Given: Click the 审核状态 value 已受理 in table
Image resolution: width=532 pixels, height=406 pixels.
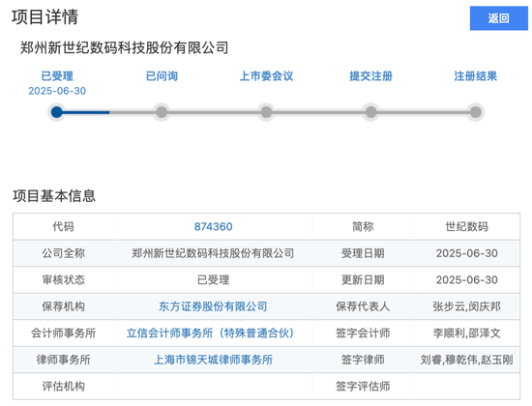Looking at the screenshot, I should [x=213, y=279].
